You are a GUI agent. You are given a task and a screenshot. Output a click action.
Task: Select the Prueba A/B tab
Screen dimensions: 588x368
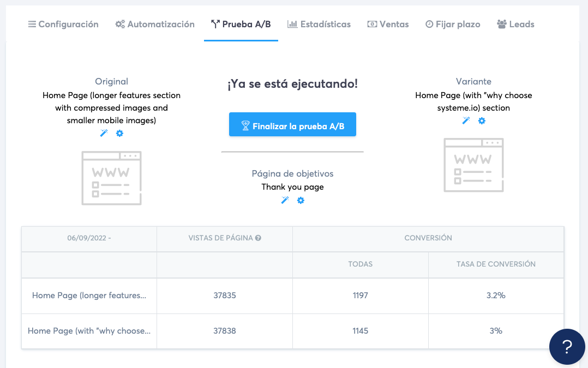[x=241, y=24]
